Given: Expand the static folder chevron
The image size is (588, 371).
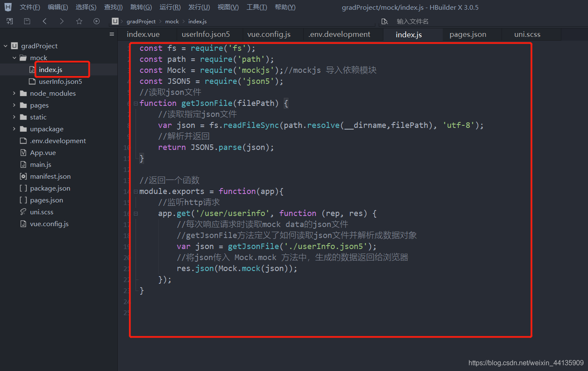Looking at the screenshot, I should click(14, 117).
